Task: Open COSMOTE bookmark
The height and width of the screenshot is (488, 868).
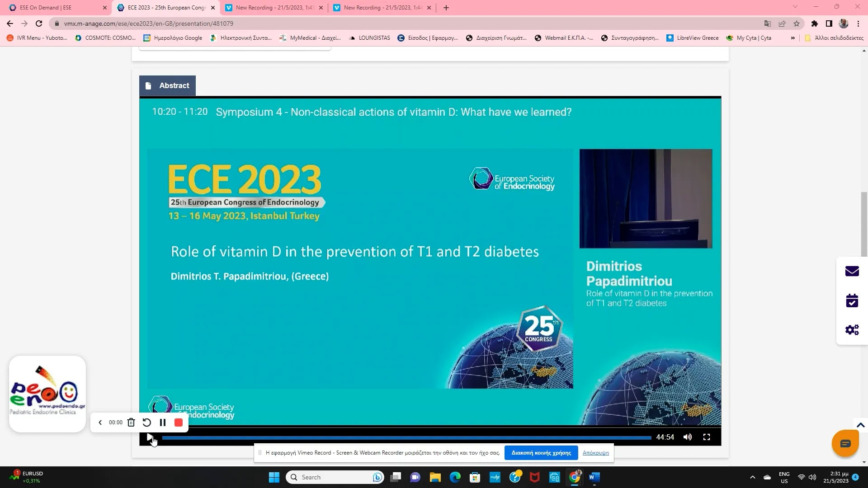Action: pyautogui.click(x=105, y=38)
